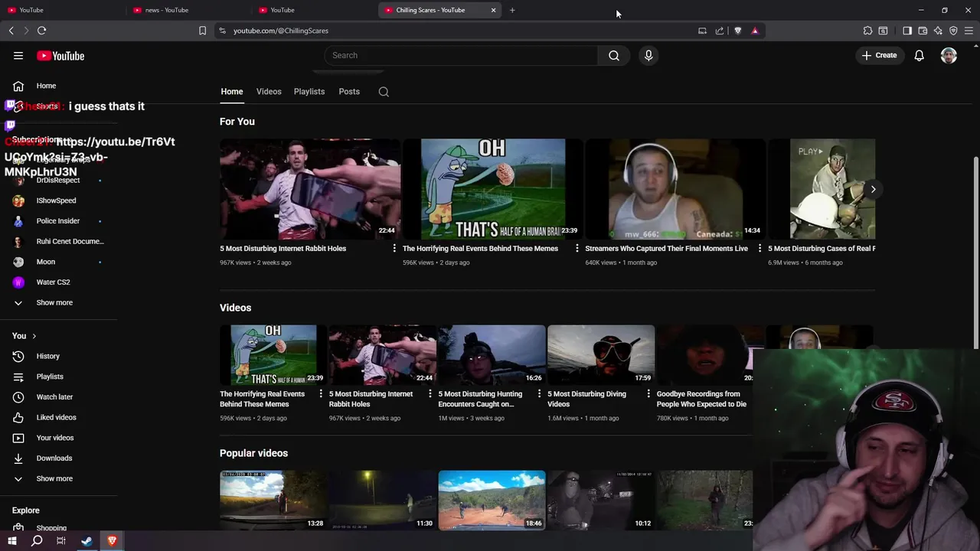Screen dimensions: 980x551
Task: Open options for Hunting Encounters video
Action: [539, 394]
